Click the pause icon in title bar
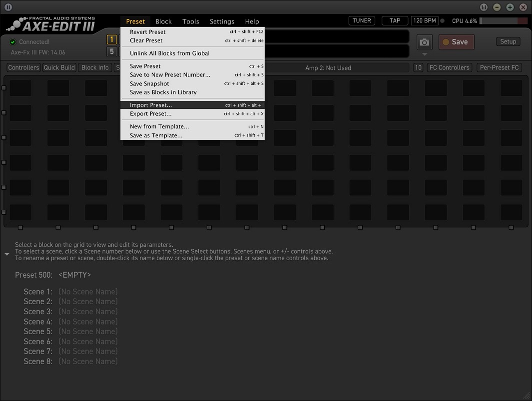Image resolution: width=532 pixels, height=401 pixels. click(x=8, y=7)
